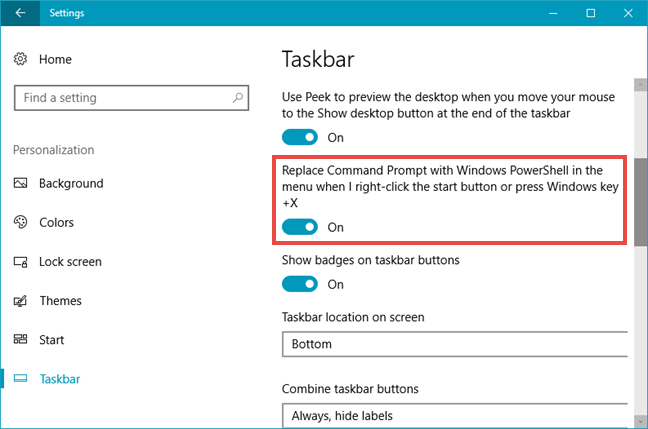Close the Settings window
The width and height of the screenshot is (648, 429).
tap(628, 13)
